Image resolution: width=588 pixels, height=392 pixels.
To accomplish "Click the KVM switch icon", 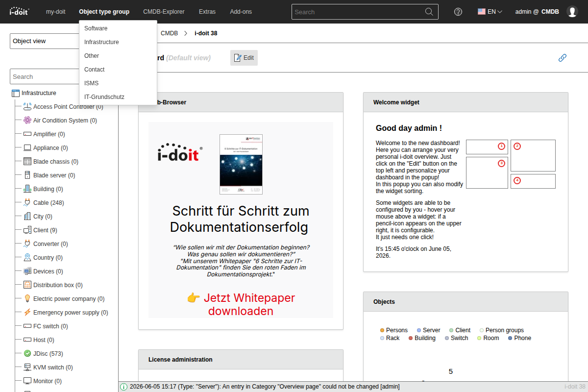I will 27,367.
